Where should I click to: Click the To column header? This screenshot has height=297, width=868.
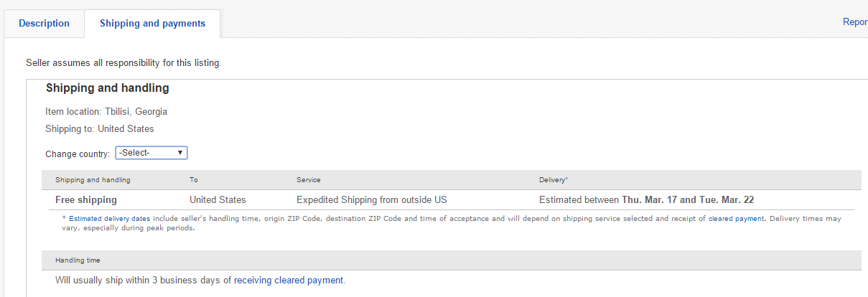pos(194,179)
